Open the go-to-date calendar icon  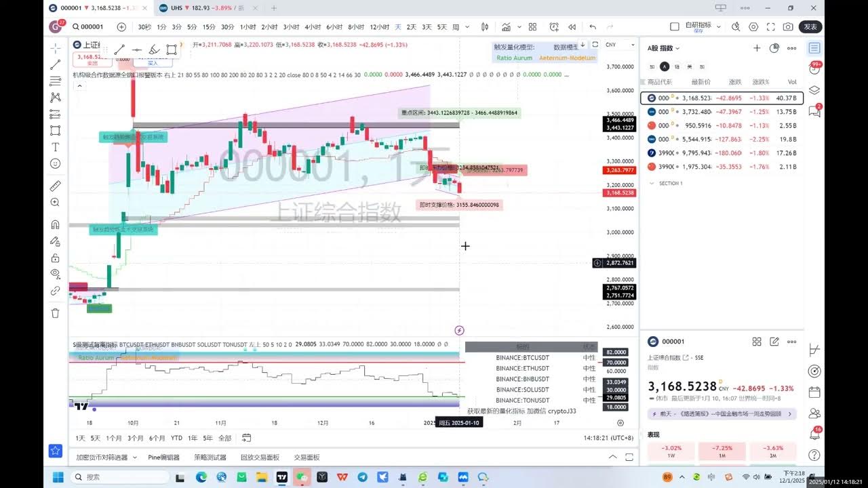(245, 439)
